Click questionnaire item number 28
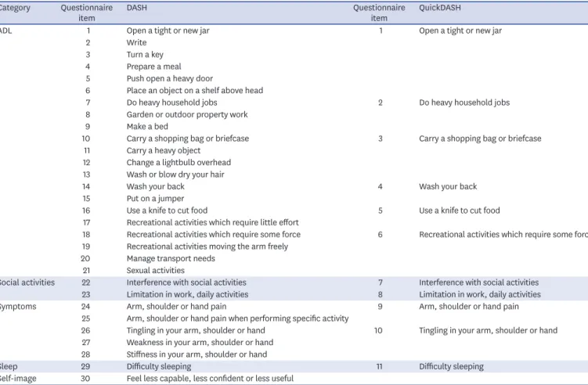Viewport: 588px width, 385px height. [85, 354]
